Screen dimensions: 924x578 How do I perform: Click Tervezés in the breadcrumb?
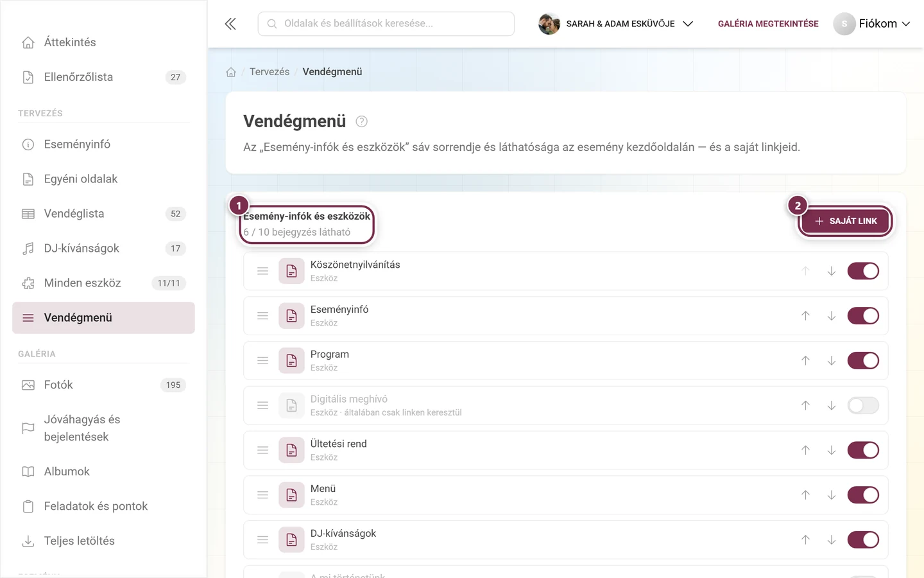click(269, 72)
